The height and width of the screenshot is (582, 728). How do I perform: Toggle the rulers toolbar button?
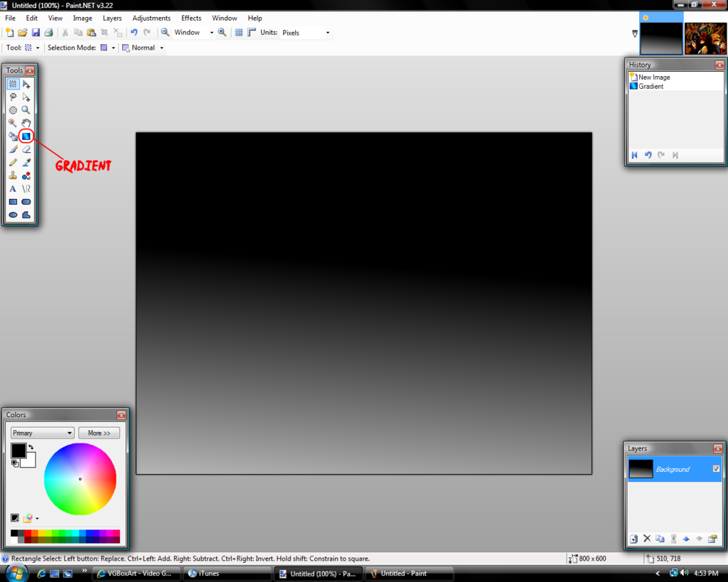[x=252, y=33]
